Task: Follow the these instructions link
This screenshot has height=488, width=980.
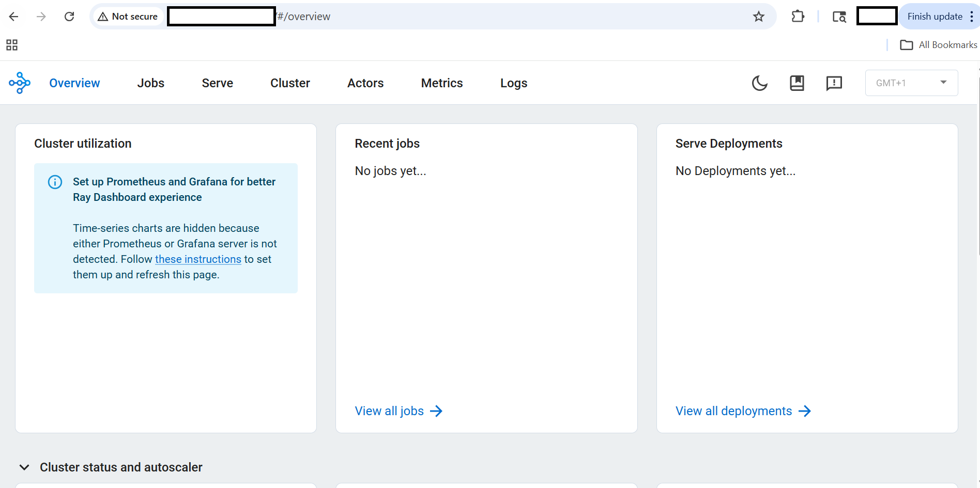Action: 198,259
